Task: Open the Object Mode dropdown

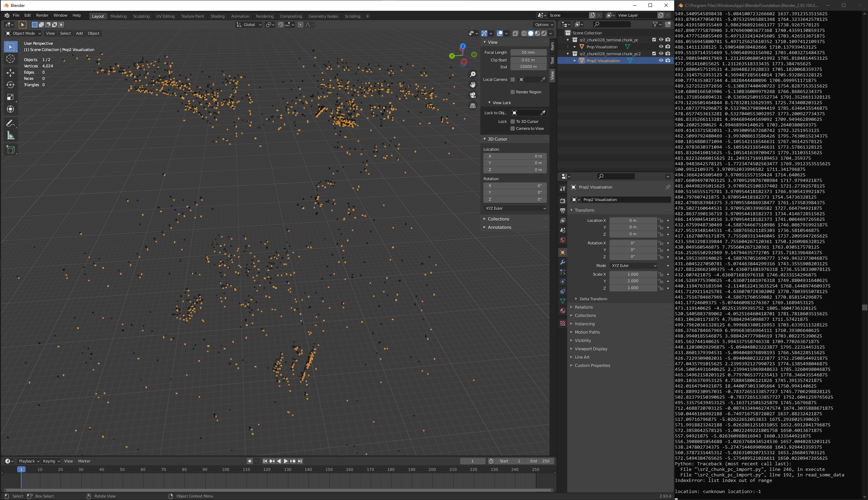Action: 23,33
